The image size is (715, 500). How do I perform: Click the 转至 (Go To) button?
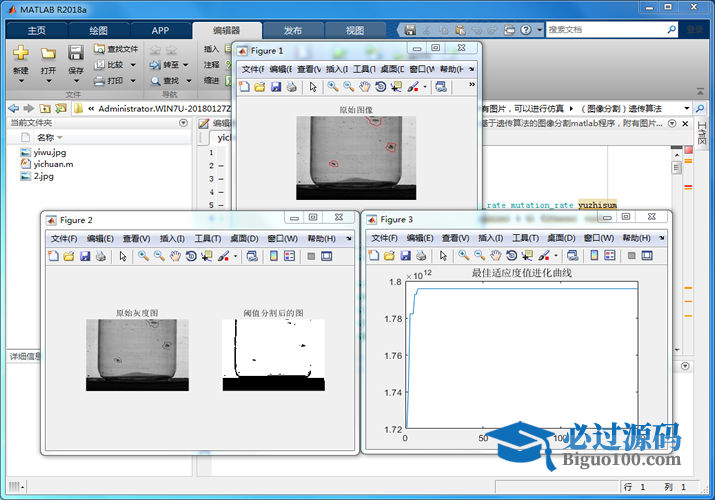165,65
